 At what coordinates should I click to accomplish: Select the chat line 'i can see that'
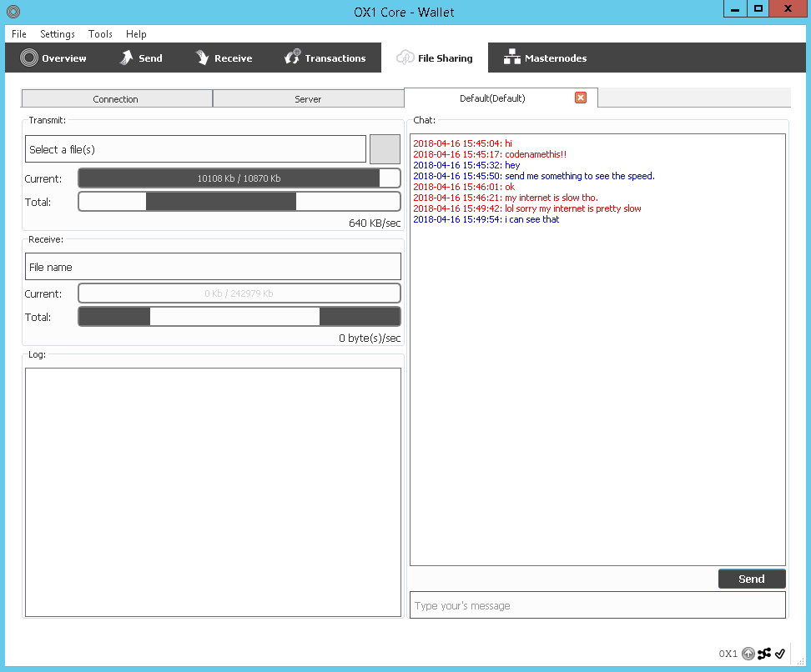[486, 219]
